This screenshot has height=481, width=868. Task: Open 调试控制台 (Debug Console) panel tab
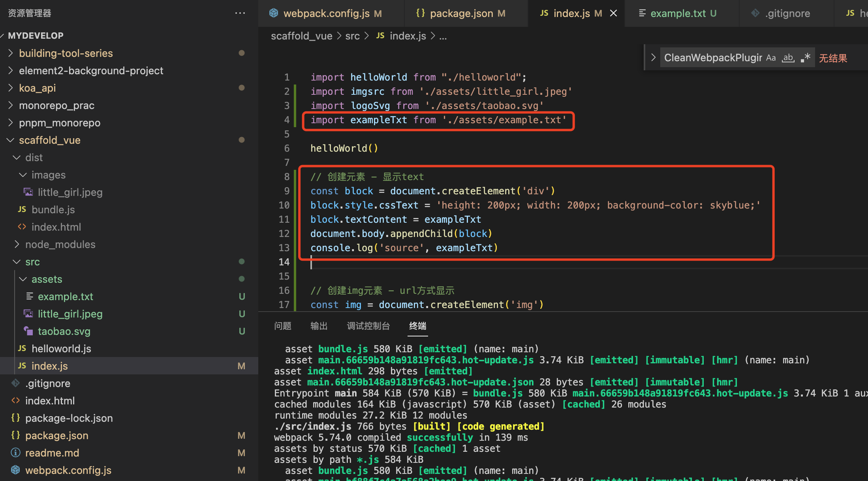point(368,326)
